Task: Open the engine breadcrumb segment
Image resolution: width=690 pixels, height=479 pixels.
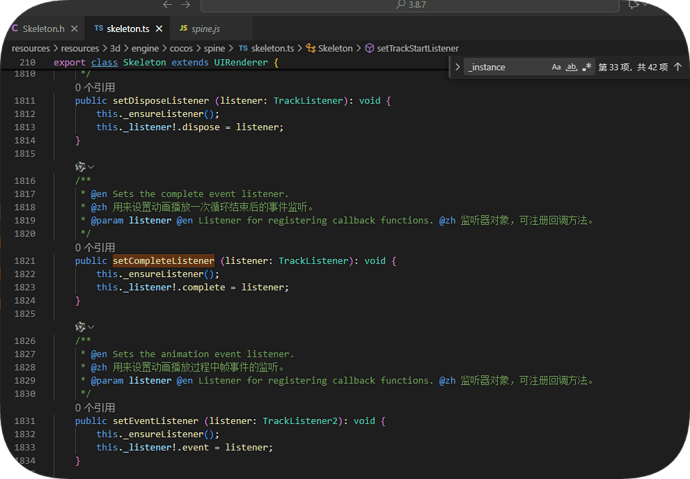Action: [145, 48]
